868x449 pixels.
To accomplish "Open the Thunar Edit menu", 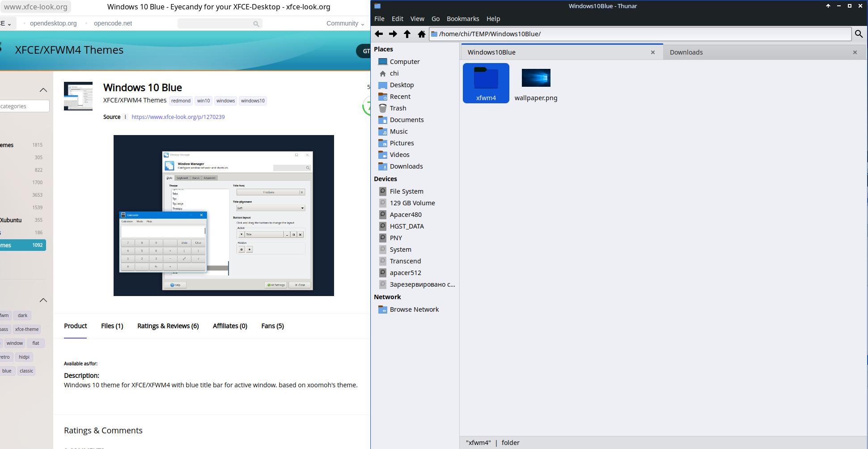I will (398, 19).
